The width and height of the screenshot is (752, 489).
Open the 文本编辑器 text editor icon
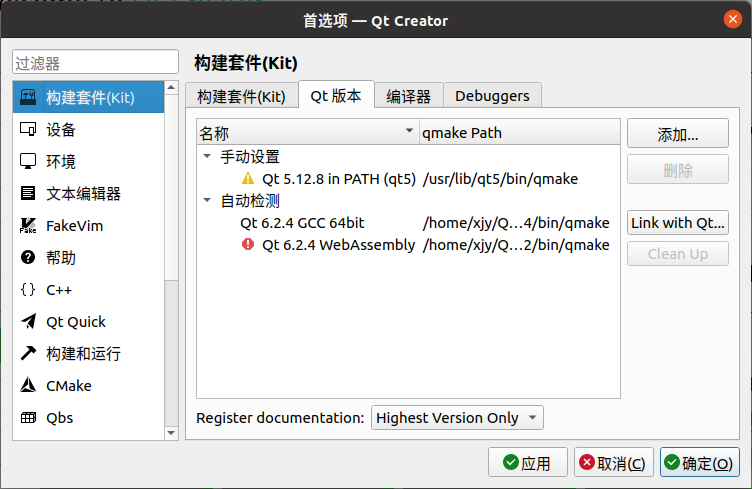coord(28,193)
